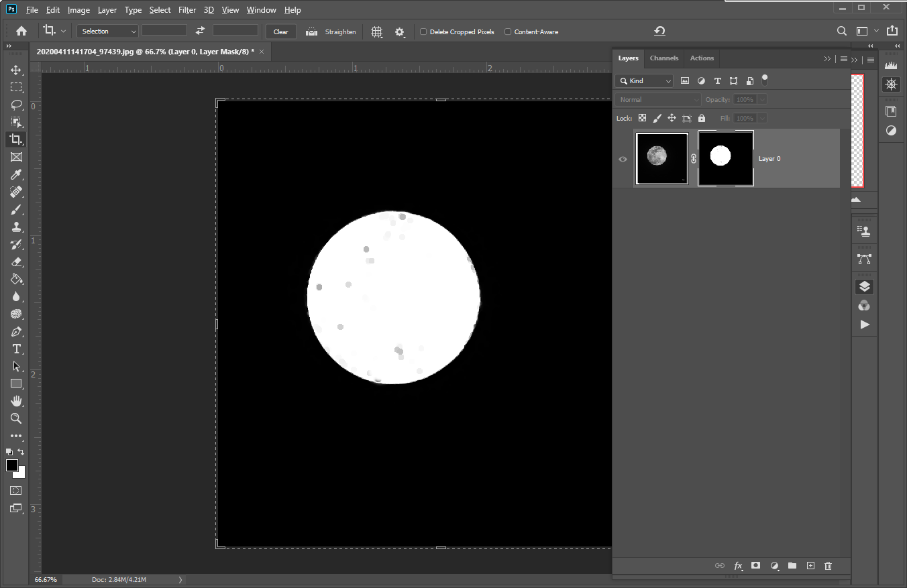
Task: Toggle Lock all padlock icon
Action: point(702,118)
